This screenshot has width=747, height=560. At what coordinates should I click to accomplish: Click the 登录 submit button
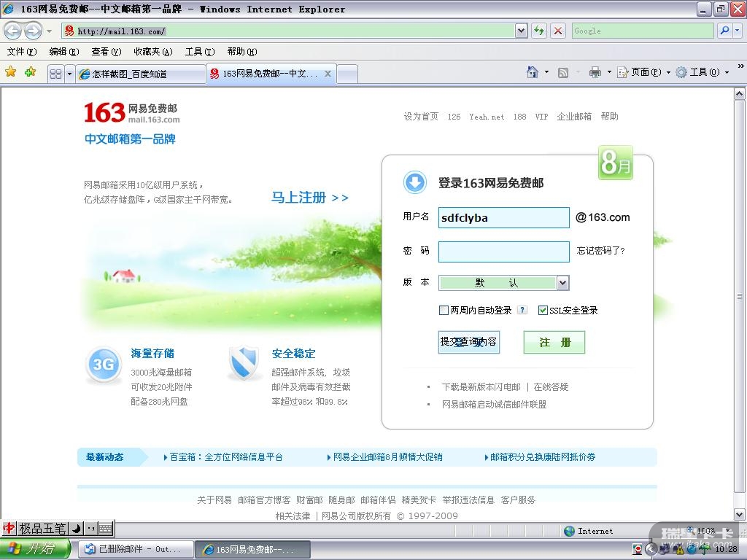469,343
